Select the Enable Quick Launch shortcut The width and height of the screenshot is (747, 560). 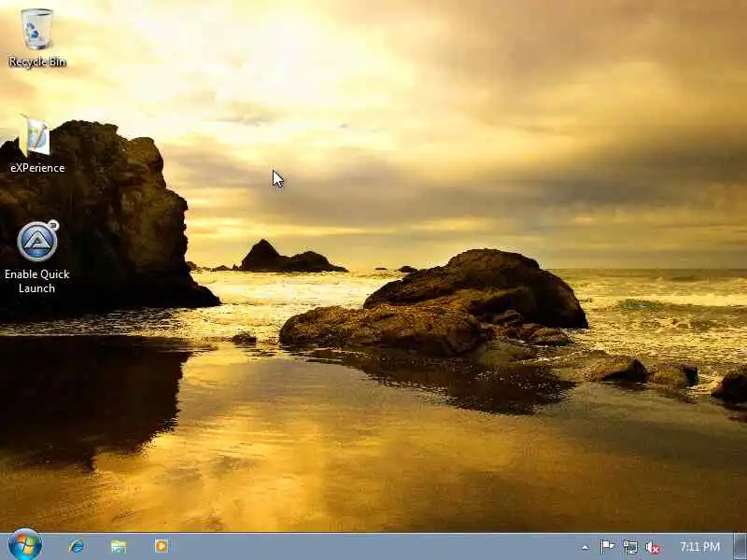click(x=36, y=258)
